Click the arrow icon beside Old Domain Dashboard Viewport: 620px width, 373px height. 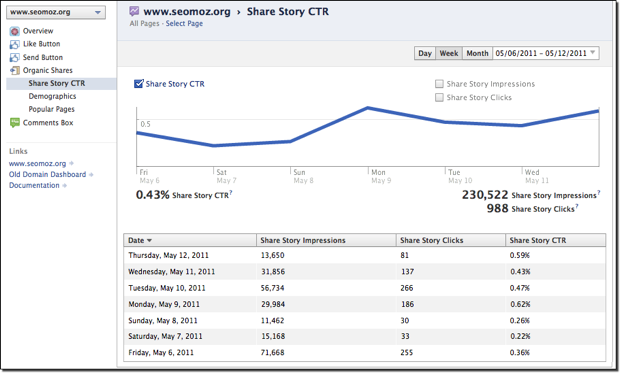coord(91,174)
